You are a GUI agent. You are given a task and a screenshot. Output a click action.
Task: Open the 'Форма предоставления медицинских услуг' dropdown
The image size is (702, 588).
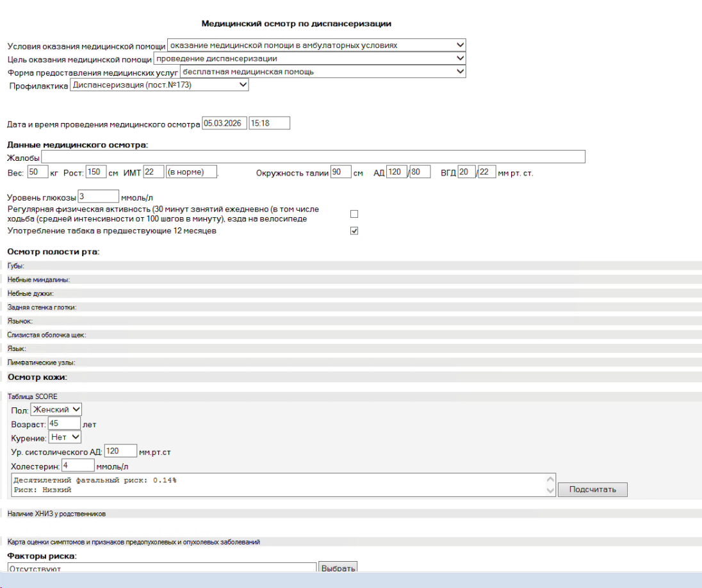click(x=323, y=72)
